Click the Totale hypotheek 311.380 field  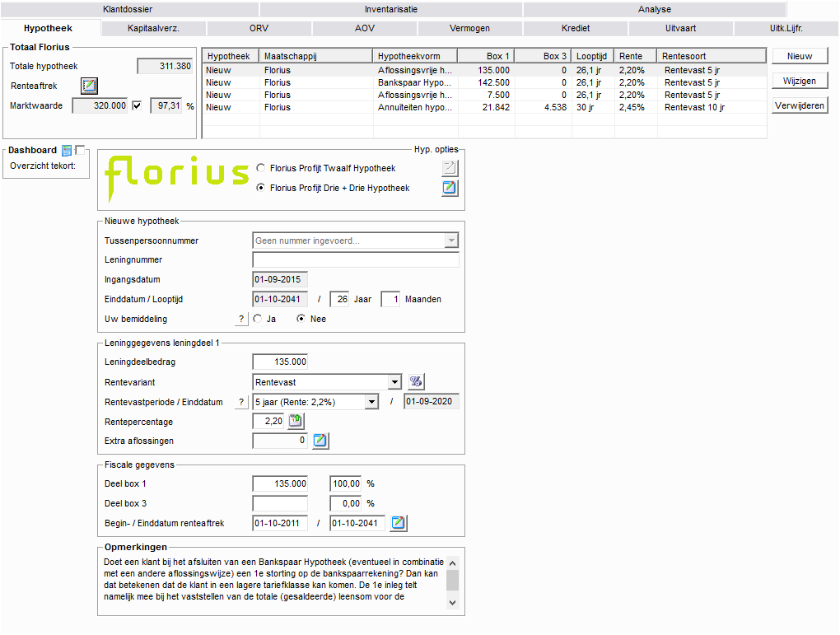[165, 66]
